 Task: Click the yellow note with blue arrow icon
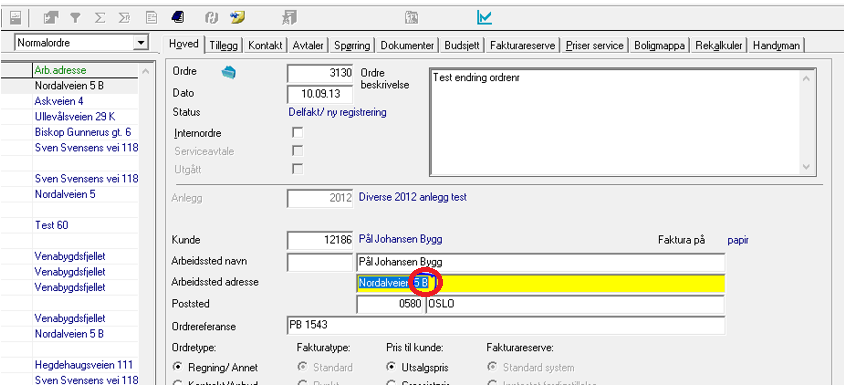(x=237, y=18)
